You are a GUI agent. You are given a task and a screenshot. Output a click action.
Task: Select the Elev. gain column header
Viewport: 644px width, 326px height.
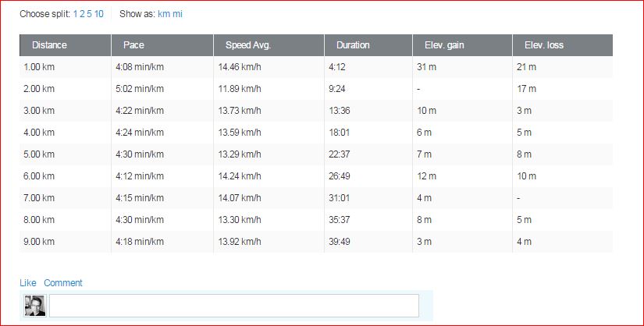pos(444,45)
